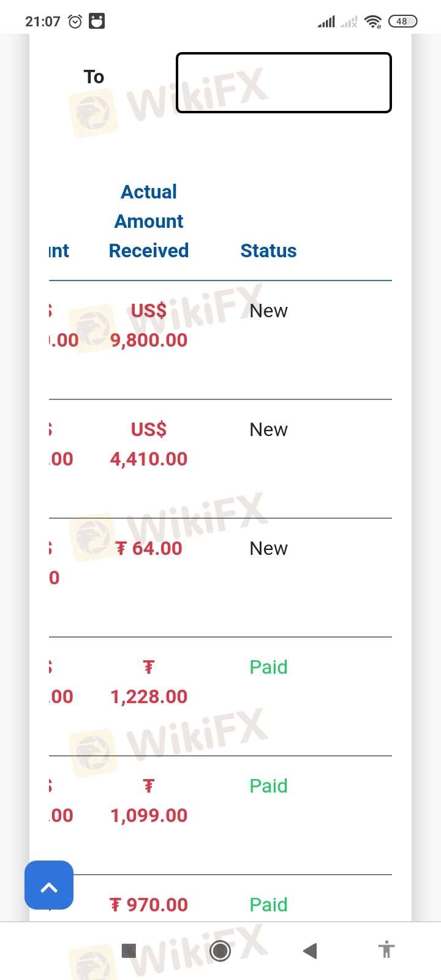Tap "New" status beside US$ 4,410.00
441x980 pixels.
click(268, 429)
